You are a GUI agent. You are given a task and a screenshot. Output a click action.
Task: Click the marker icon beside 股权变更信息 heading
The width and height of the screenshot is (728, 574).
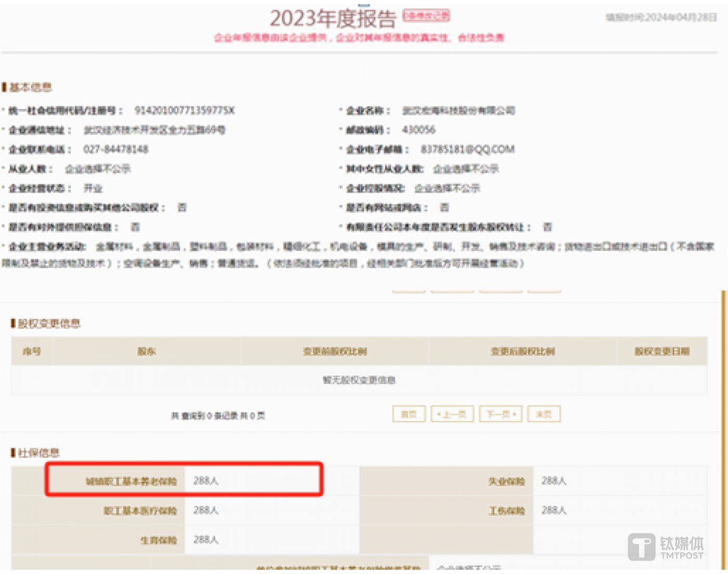pos(13,324)
